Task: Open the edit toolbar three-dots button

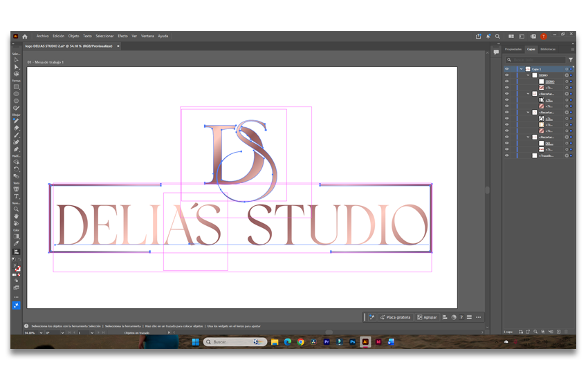Action: click(x=16, y=297)
